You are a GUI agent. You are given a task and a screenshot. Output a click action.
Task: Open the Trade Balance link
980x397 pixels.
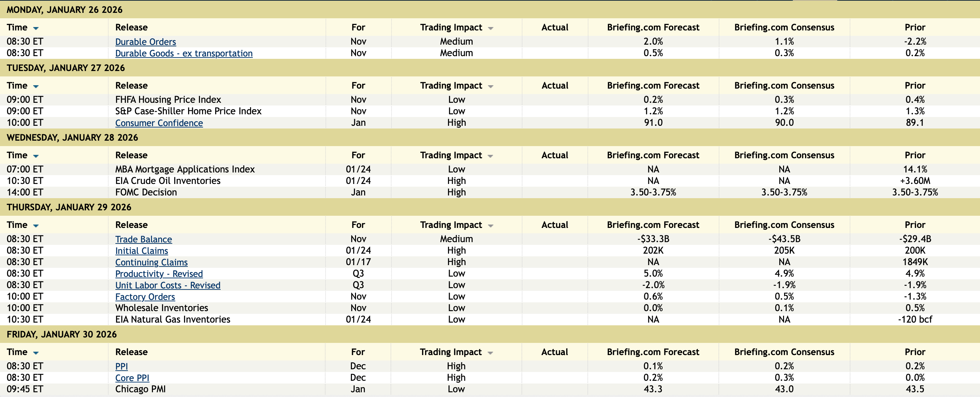pyautogui.click(x=143, y=239)
